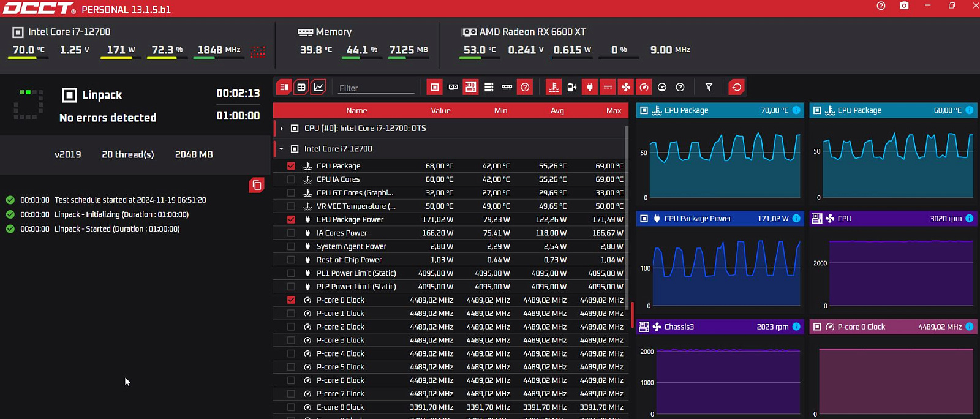Open info for Chassis3 fan graph
The height and width of the screenshot is (419, 980).
pos(796,327)
